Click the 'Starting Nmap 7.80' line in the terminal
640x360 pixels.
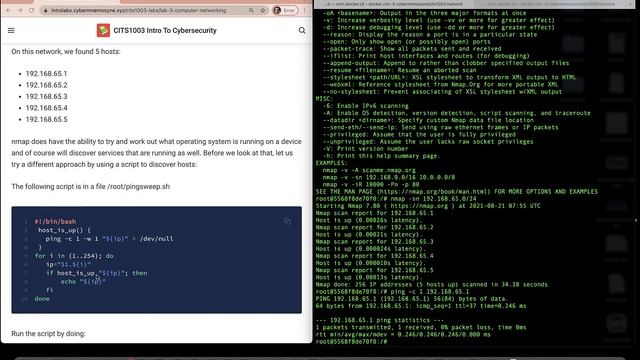click(428, 206)
